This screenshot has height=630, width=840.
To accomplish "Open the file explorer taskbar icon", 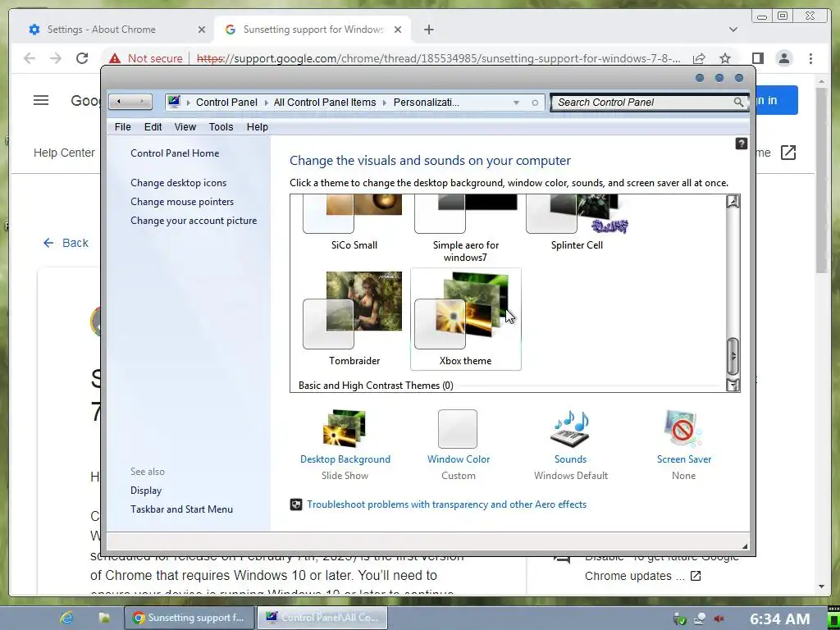I will pyautogui.click(x=103, y=618).
